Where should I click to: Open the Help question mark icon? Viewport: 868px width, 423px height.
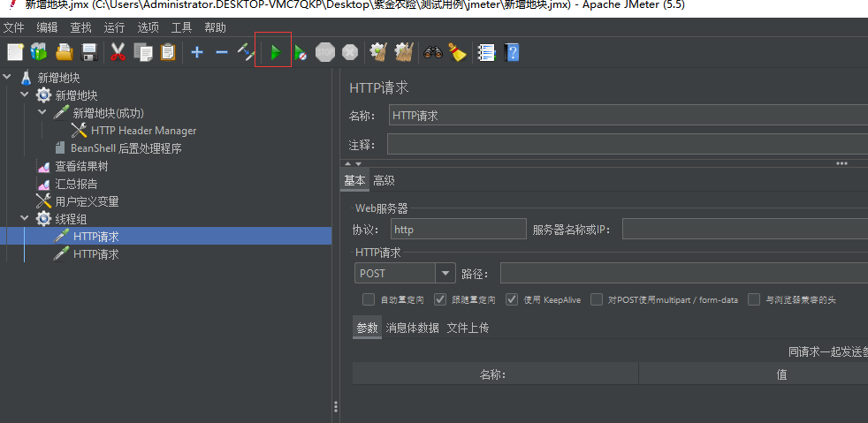click(511, 53)
